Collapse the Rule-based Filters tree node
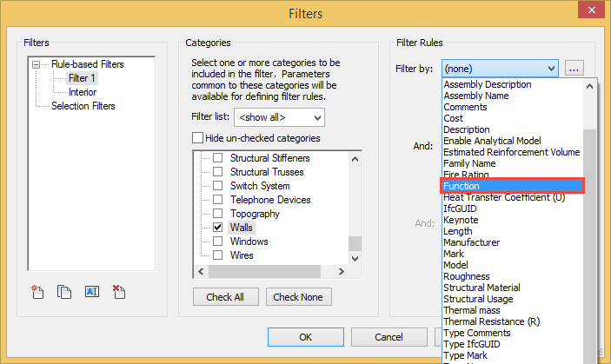 coord(37,64)
